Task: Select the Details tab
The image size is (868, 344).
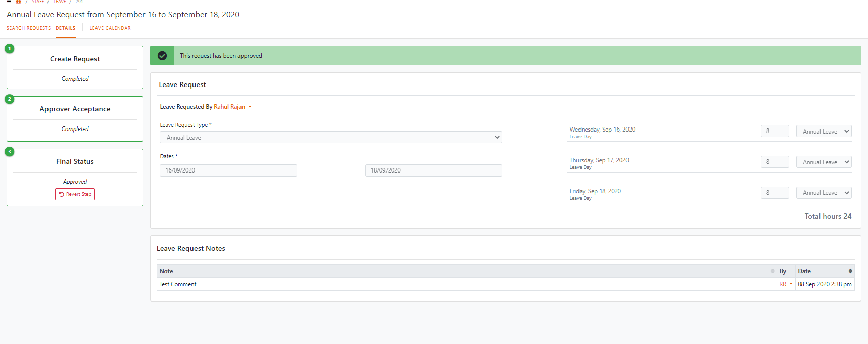Action: tap(66, 28)
